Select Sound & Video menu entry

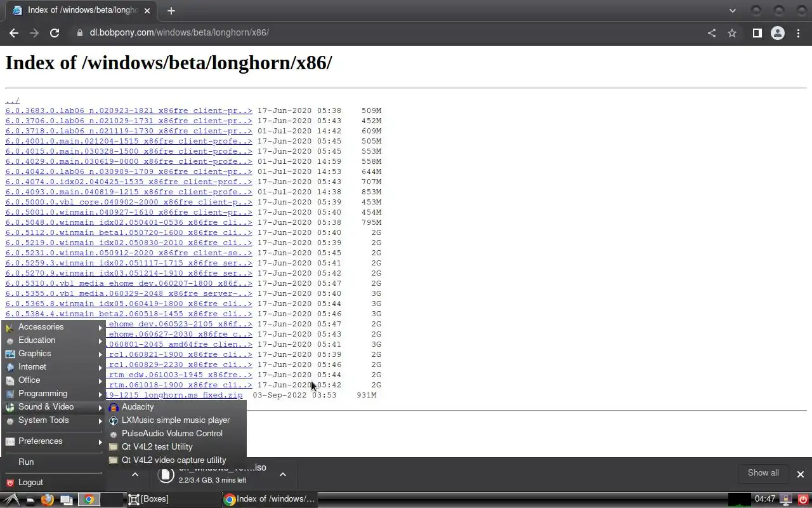coord(53,407)
